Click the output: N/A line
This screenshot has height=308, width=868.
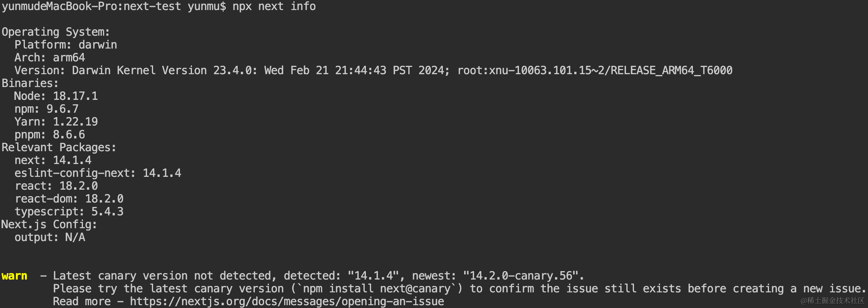click(x=50, y=237)
